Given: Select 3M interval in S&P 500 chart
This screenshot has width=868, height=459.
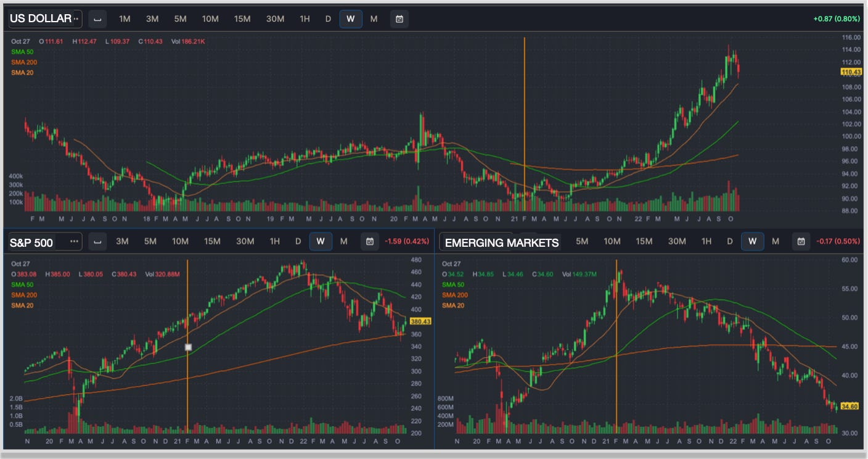Looking at the screenshot, I should pyautogui.click(x=123, y=241).
